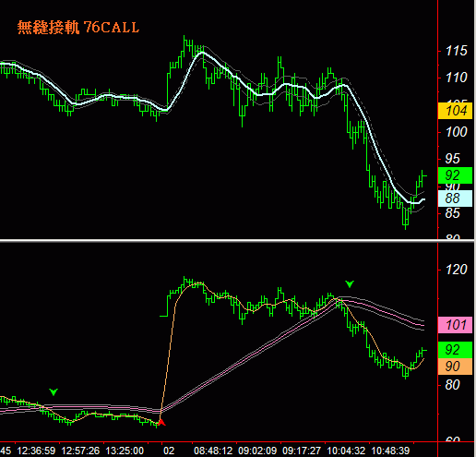This screenshot has width=476, height=457.
Task: Click the green 92 price label in upper chart
Action: pos(455,175)
